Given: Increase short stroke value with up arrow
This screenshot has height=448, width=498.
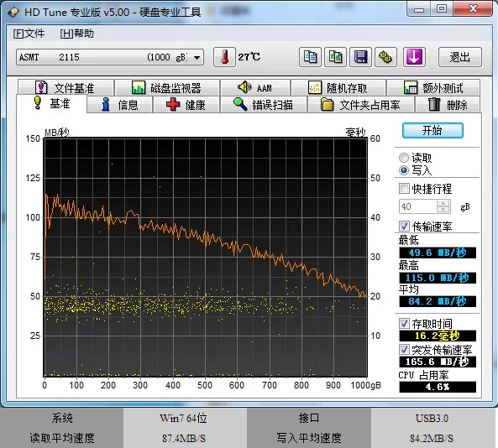Looking at the screenshot, I should coord(443,203).
